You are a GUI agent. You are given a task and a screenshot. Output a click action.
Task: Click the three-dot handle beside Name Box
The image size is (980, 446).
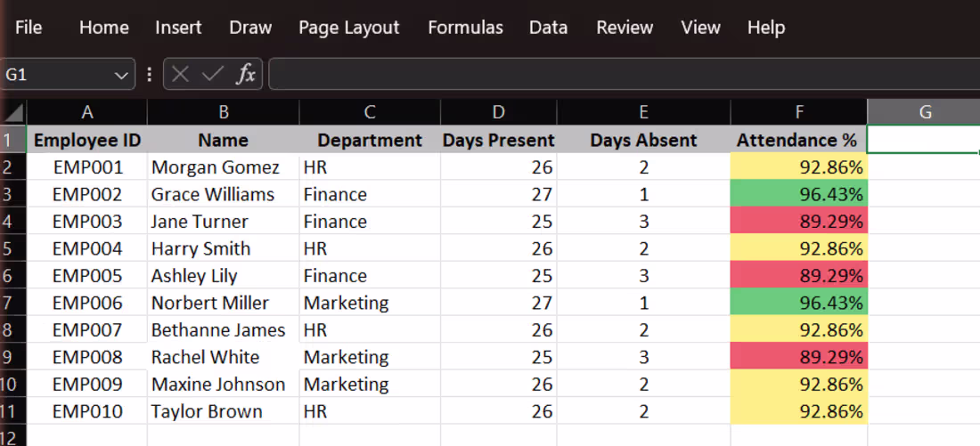(149, 75)
